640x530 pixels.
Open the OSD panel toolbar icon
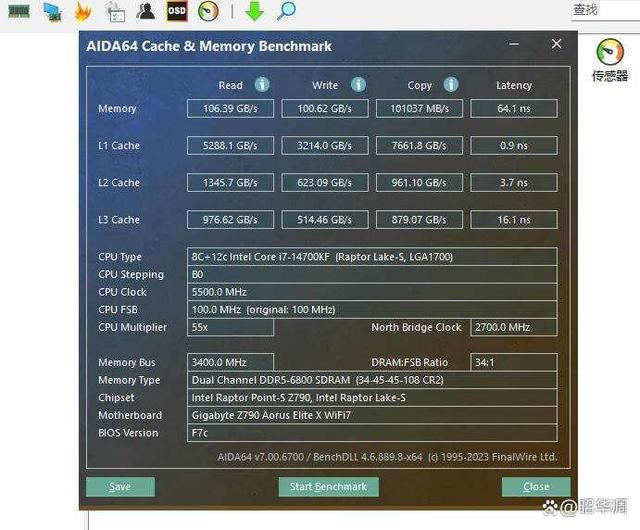point(177,11)
